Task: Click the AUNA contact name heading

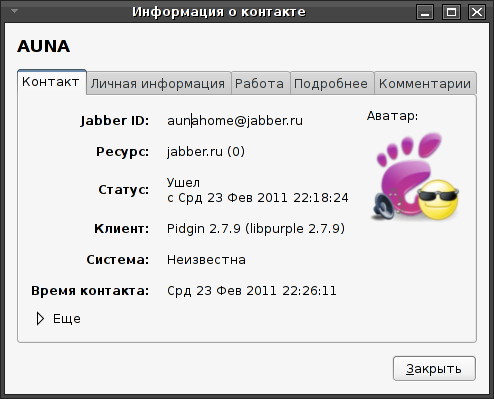Action: 44,46
